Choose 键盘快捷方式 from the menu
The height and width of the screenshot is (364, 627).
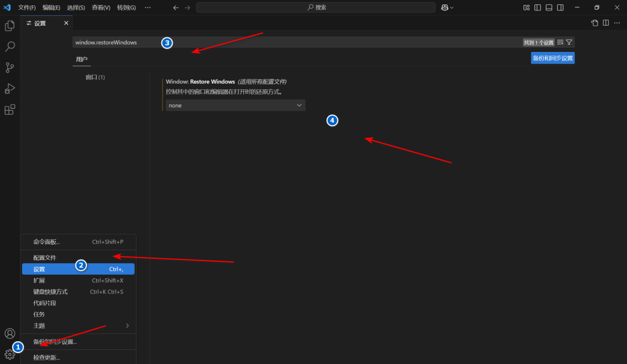click(x=78, y=292)
